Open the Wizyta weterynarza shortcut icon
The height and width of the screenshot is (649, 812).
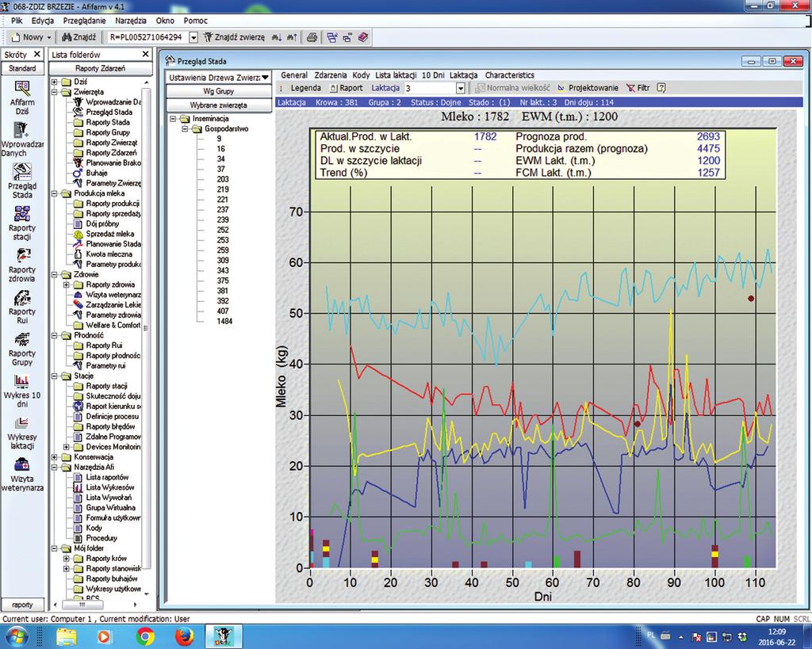(21, 464)
